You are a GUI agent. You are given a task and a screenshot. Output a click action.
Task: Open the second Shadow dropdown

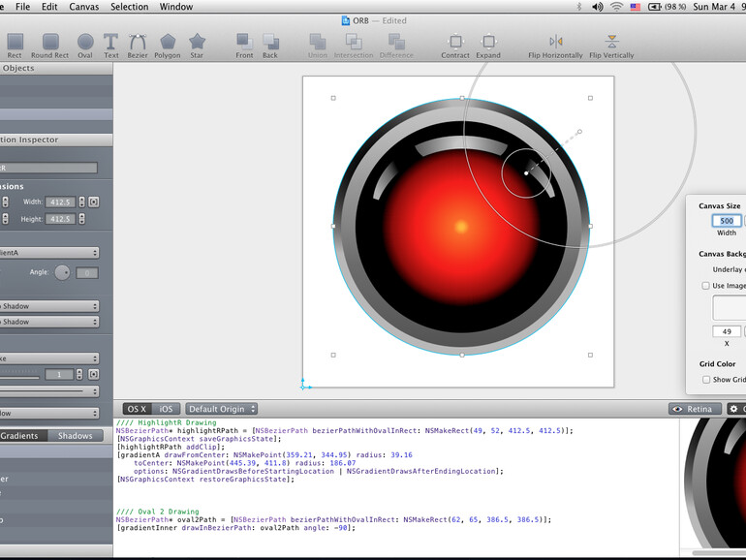click(49, 322)
